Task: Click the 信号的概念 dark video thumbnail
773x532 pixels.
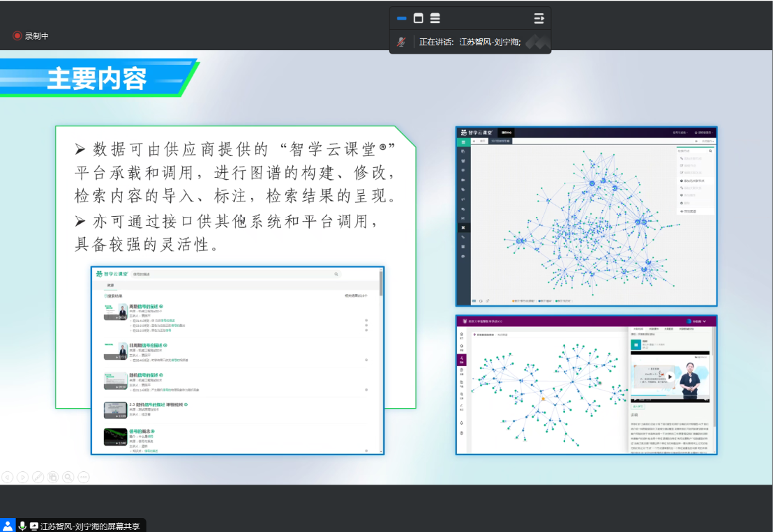Action: click(x=115, y=437)
